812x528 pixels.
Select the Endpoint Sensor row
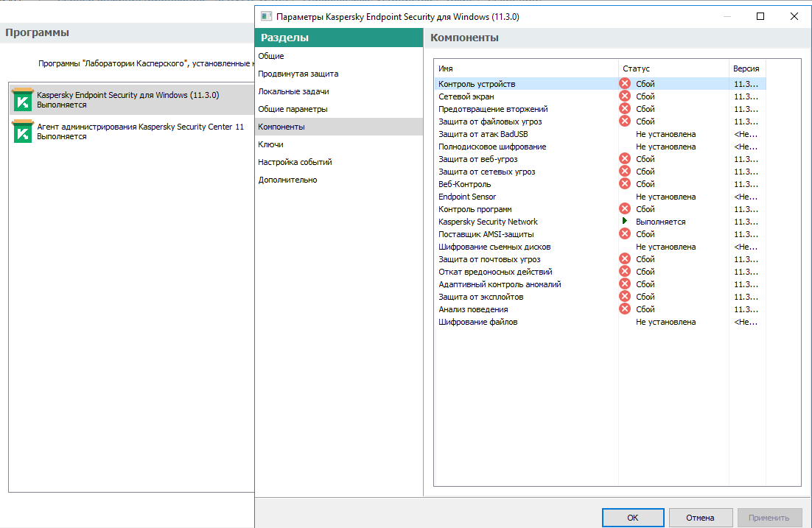tap(601, 197)
